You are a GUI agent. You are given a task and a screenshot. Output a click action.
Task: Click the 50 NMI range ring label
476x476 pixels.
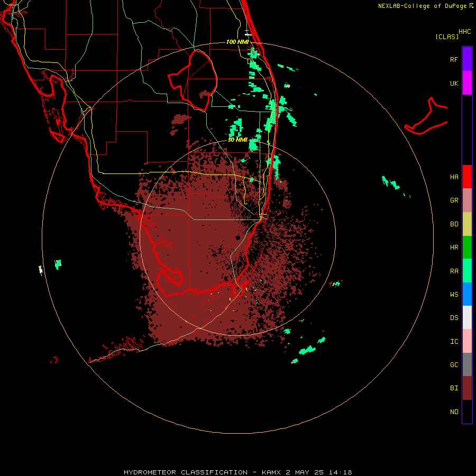(x=237, y=140)
